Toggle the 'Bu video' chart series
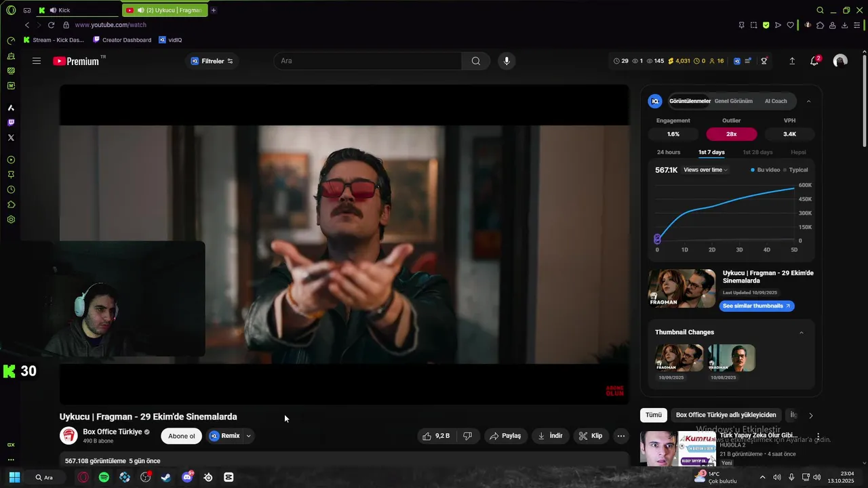Image resolution: width=868 pixels, height=488 pixels. (765, 170)
